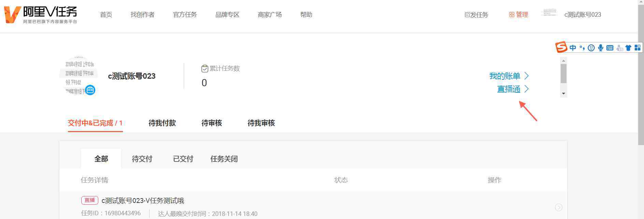This screenshot has width=644, height=219.
Task: Open the c测试账号023 profile avatar image
Action: 79,76
